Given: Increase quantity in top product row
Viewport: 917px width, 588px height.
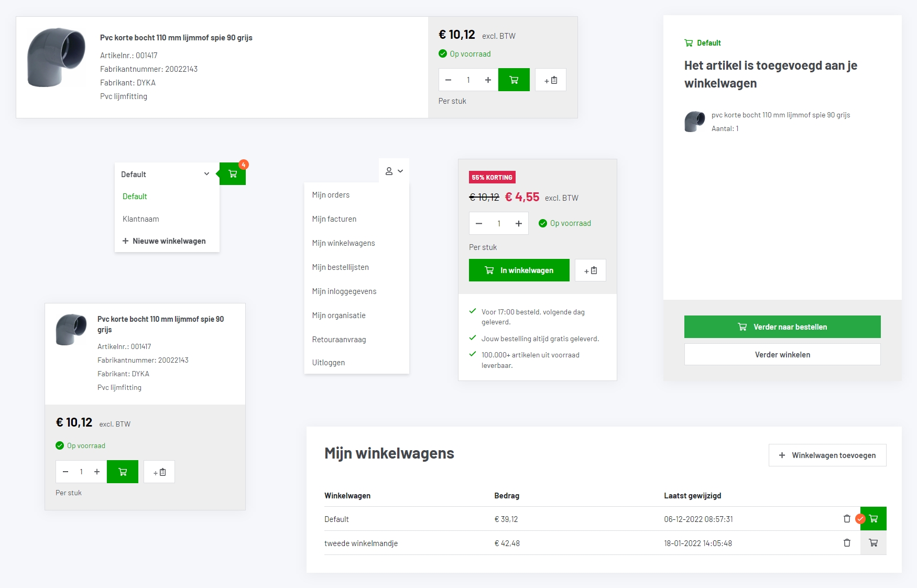Looking at the screenshot, I should [488, 80].
